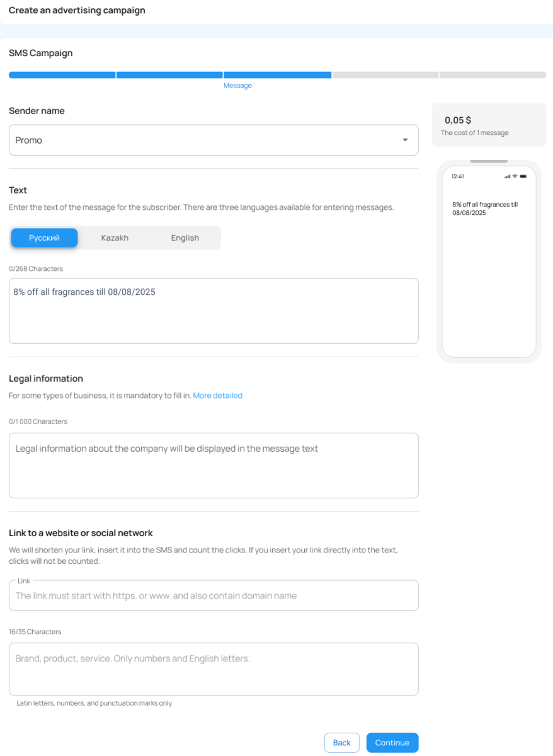Click the first progress bar segment
Screen dimensions: 553x756
[62, 75]
